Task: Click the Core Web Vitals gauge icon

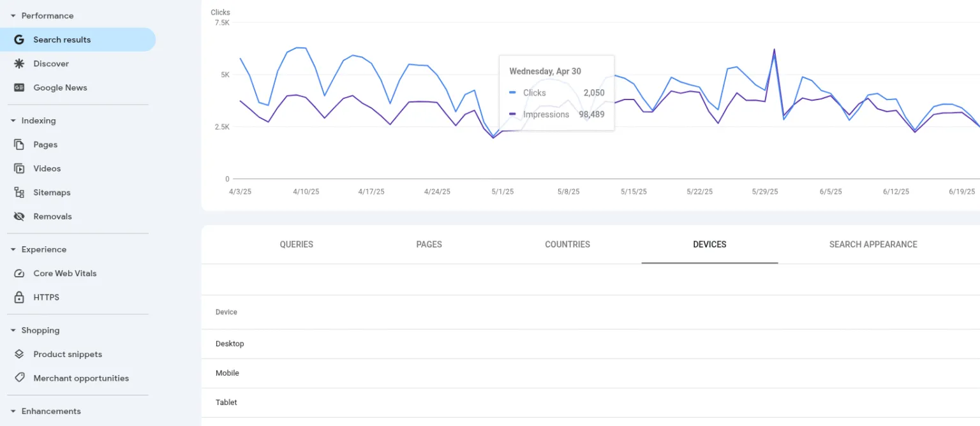Action: pos(19,274)
